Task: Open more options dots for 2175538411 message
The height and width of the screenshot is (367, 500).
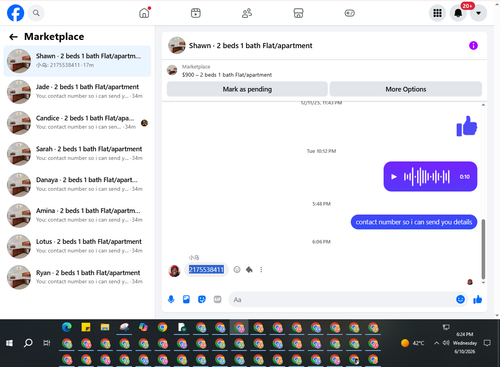Action: click(261, 270)
